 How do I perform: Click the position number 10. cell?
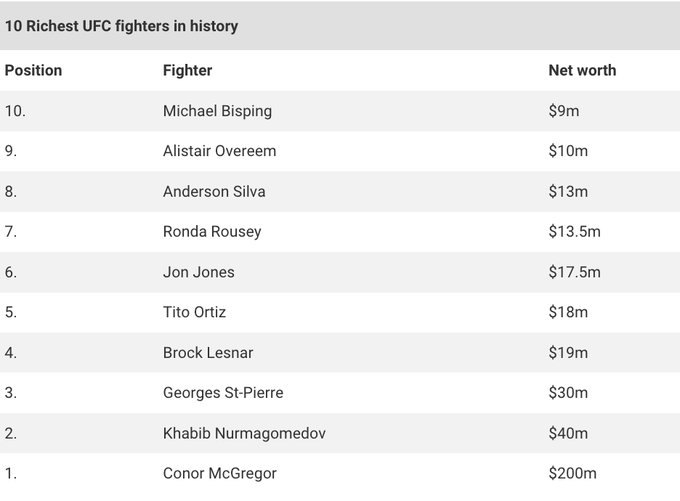15,111
